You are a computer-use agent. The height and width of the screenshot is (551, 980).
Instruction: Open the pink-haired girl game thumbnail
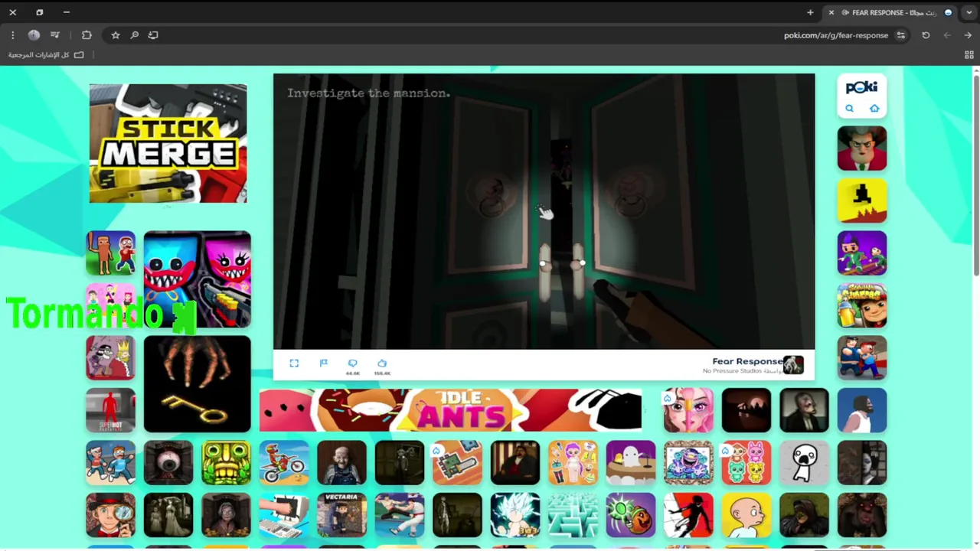(x=688, y=410)
